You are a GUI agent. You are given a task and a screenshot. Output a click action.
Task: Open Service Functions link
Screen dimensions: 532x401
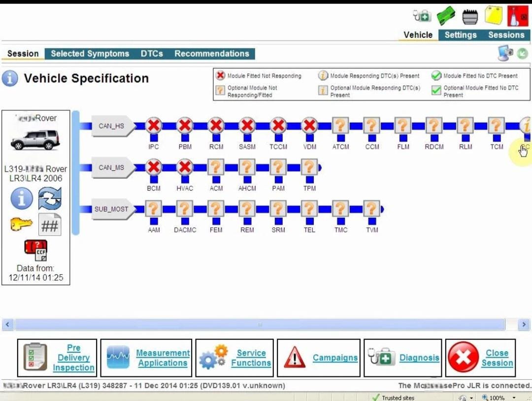234,358
